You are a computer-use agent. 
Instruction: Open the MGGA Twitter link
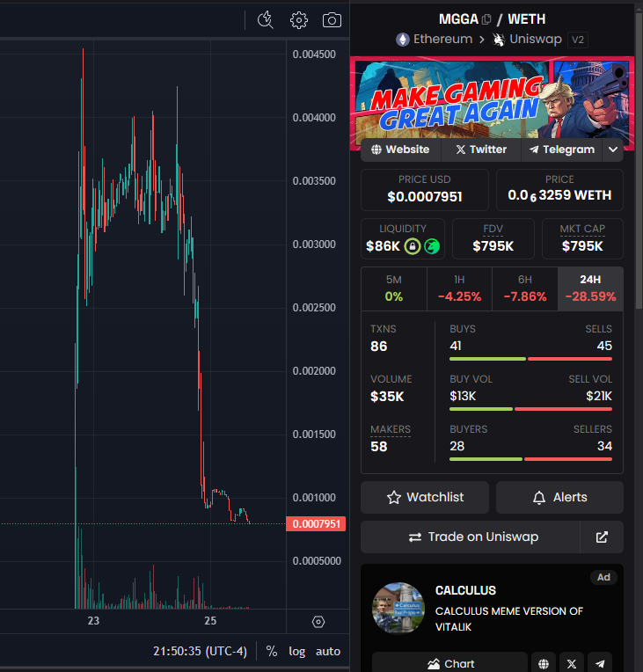481,150
